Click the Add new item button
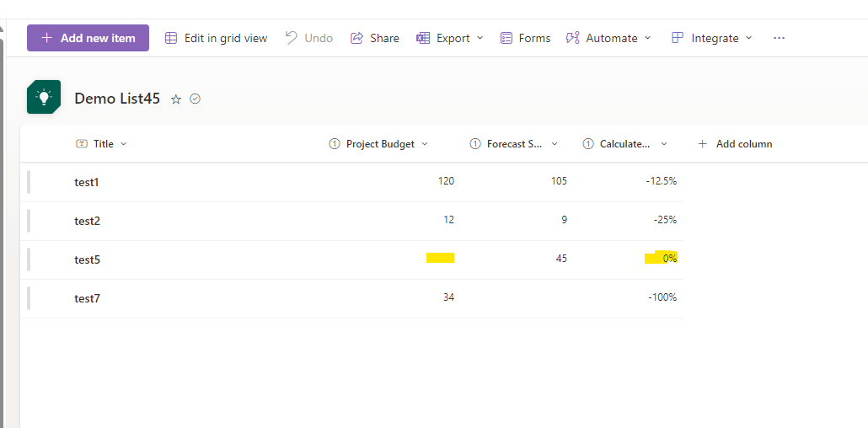The image size is (868, 428). tap(88, 38)
